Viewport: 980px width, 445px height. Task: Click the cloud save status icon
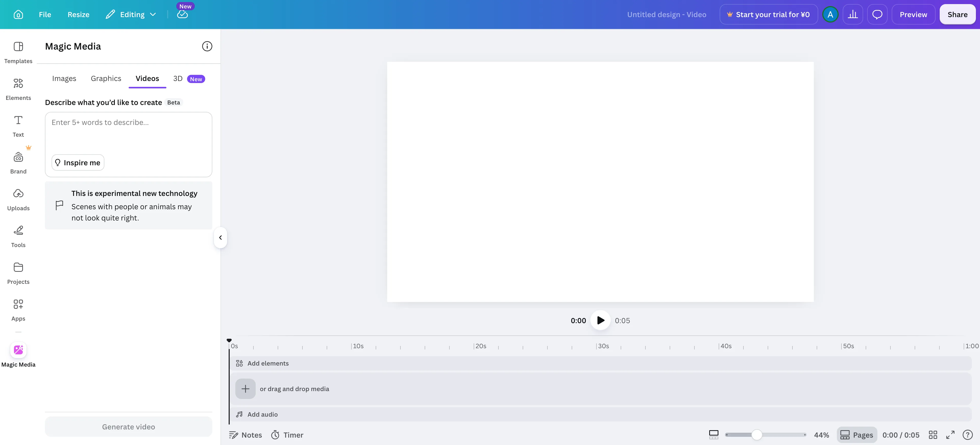(x=183, y=15)
